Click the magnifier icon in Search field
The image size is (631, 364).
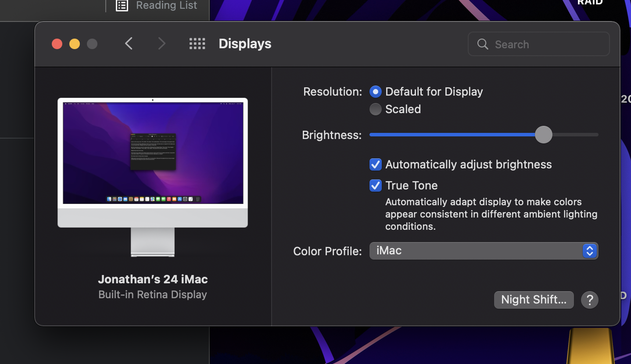pos(483,44)
